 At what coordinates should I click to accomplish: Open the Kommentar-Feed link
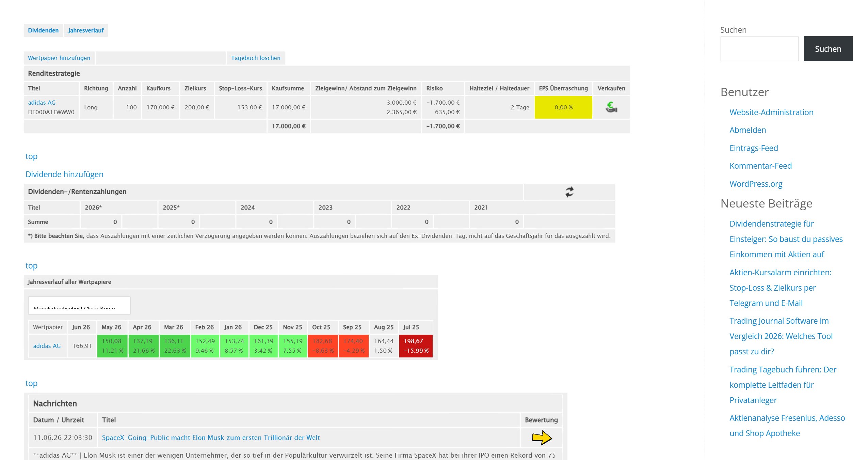pyautogui.click(x=760, y=166)
